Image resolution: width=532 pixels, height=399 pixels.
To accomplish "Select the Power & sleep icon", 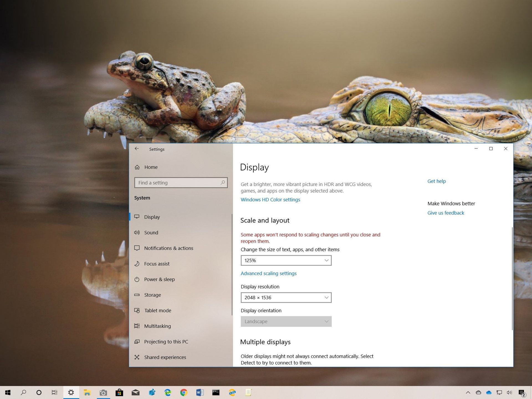I will [x=137, y=279].
